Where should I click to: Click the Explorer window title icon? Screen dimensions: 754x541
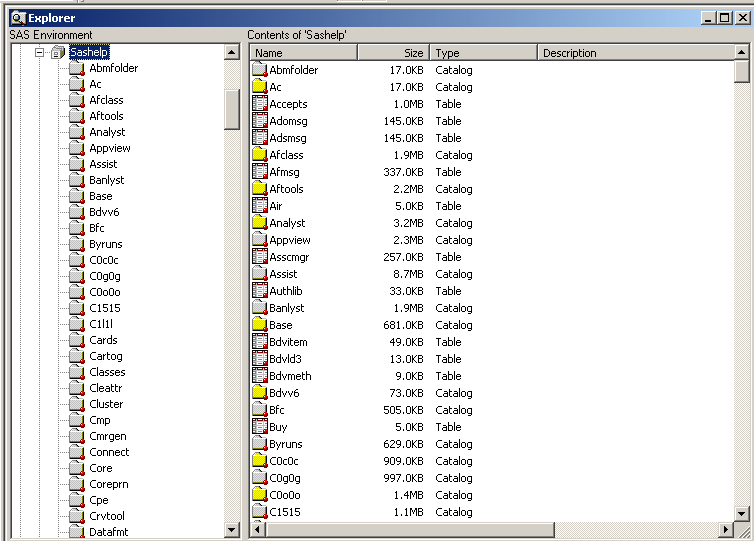[18, 18]
